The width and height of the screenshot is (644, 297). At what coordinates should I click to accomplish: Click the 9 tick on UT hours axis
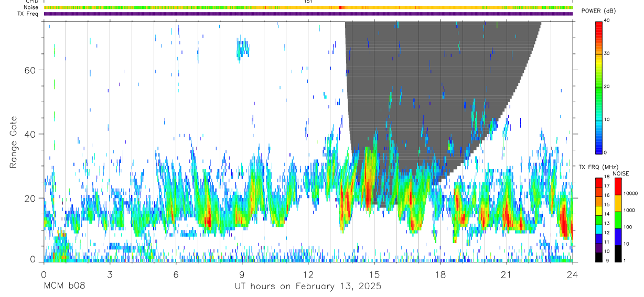pos(242,275)
